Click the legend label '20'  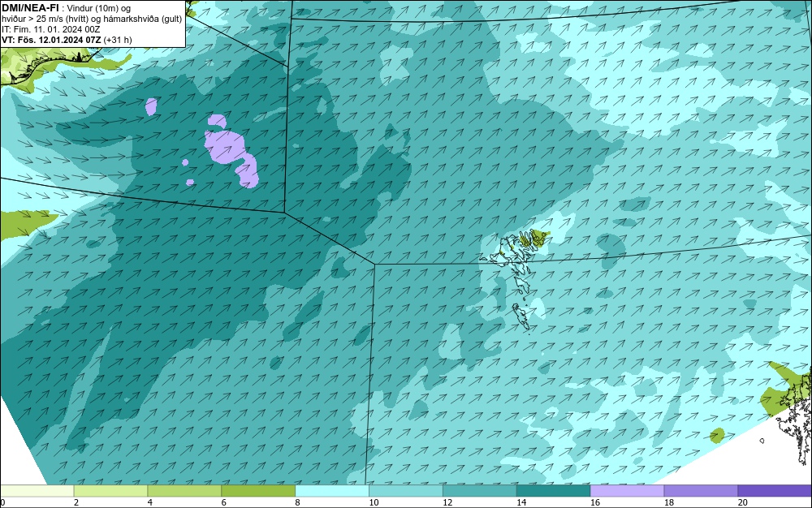(x=743, y=502)
